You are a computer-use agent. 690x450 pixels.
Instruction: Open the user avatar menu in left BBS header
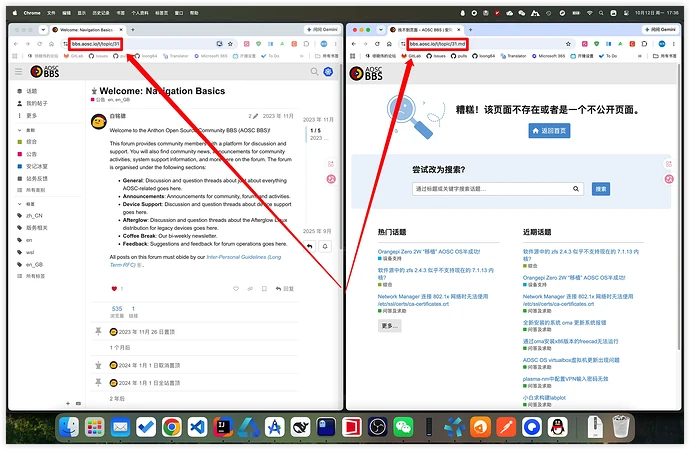328,71
